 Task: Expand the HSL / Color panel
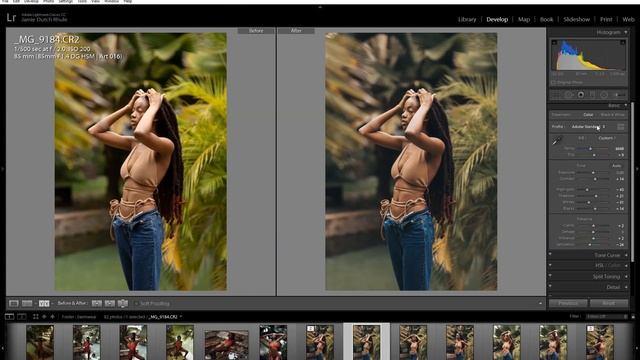(x=627, y=266)
